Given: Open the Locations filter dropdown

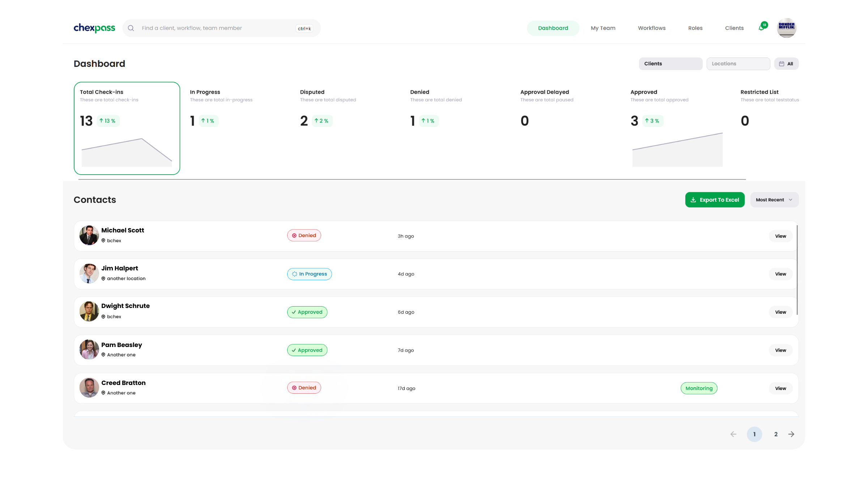Looking at the screenshot, I should coord(738,64).
